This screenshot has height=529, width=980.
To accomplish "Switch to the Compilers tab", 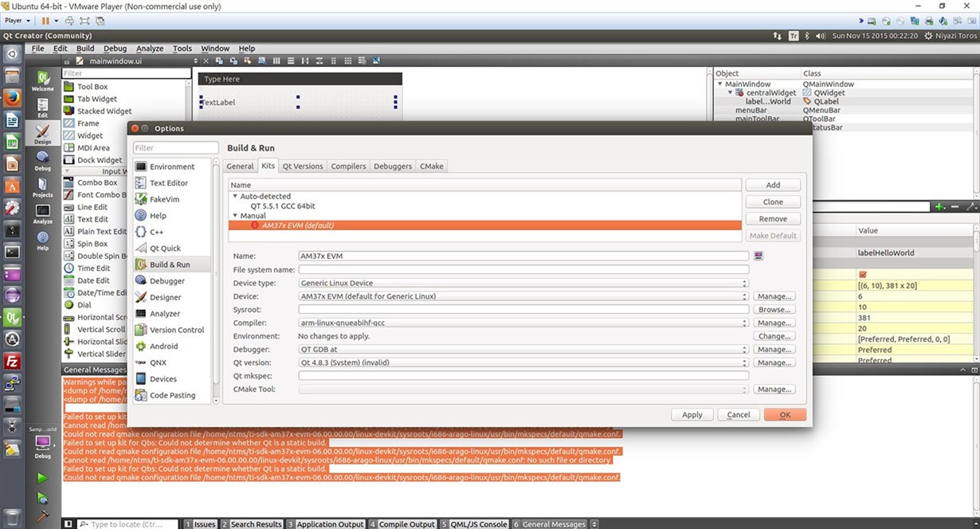I will click(x=348, y=166).
